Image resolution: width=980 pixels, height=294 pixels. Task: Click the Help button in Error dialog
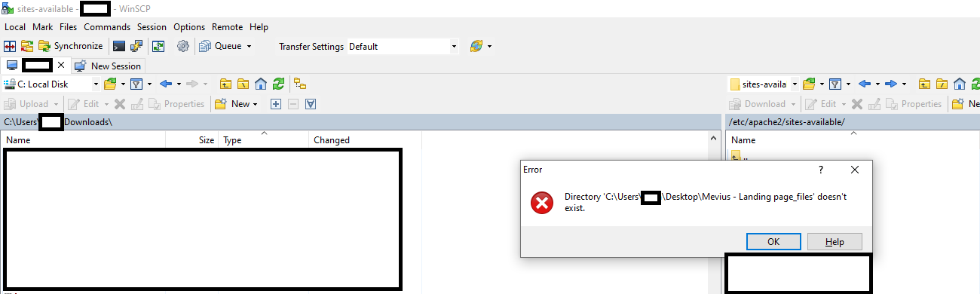[x=835, y=242]
